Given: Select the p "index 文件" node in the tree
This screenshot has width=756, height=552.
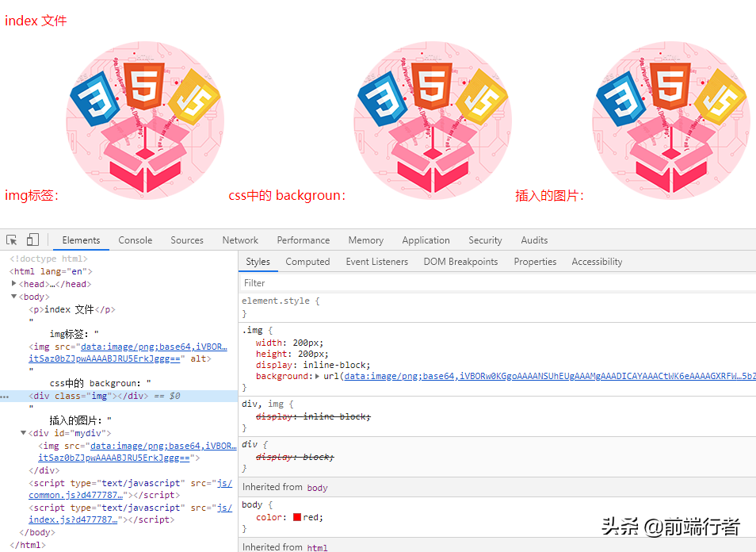Looking at the screenshot, I should click(72, 309).
